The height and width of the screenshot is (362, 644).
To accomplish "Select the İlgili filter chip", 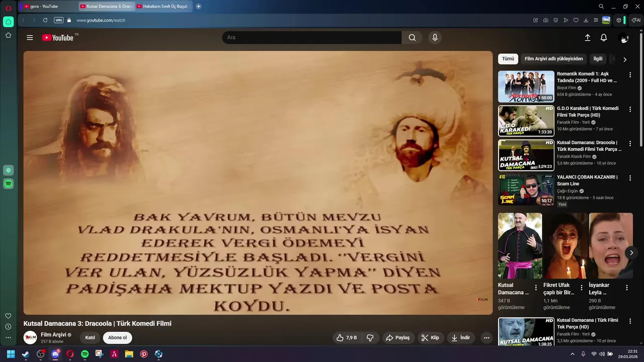I will 598,59.
